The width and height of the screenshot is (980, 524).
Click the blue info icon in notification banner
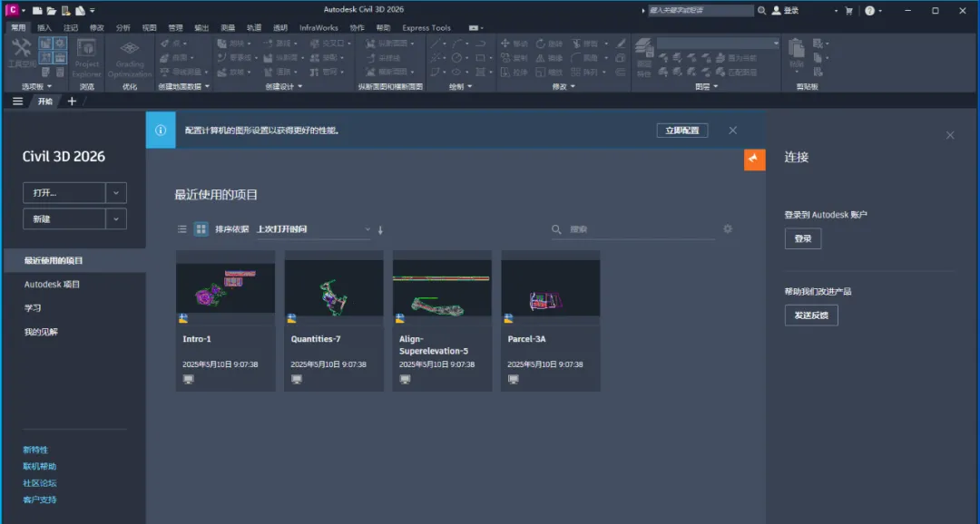pyautogui.click(x=161, y=131)
